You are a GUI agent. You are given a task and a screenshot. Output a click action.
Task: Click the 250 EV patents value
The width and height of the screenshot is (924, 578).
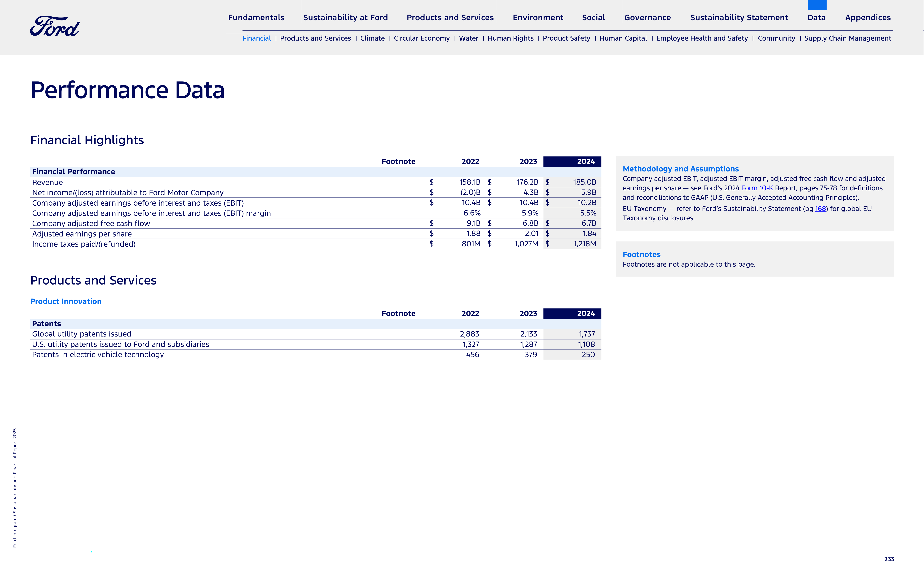(x=588, y=355)
